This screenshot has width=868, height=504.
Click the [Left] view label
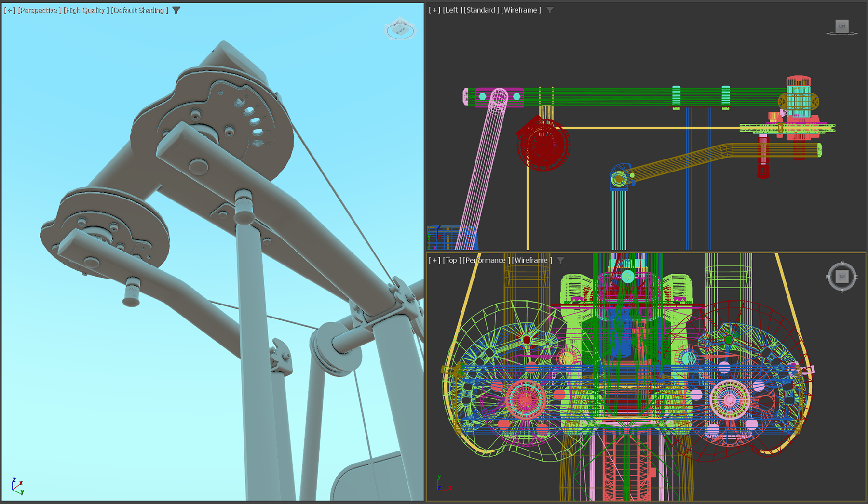pos(452,10)
